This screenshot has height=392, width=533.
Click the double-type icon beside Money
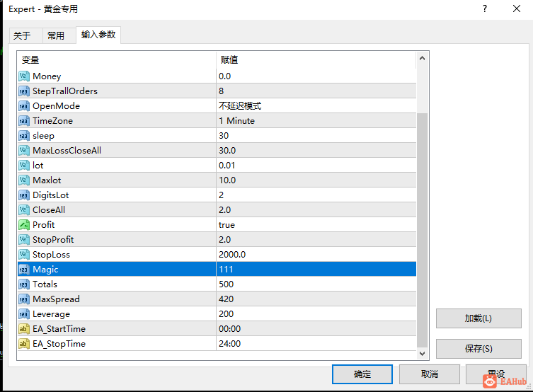[x=24, y=76]
